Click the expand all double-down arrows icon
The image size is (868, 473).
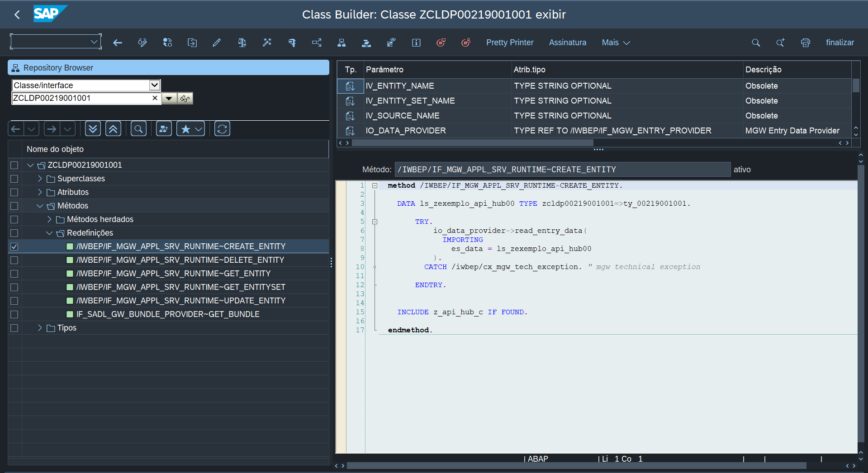(93, 129)
